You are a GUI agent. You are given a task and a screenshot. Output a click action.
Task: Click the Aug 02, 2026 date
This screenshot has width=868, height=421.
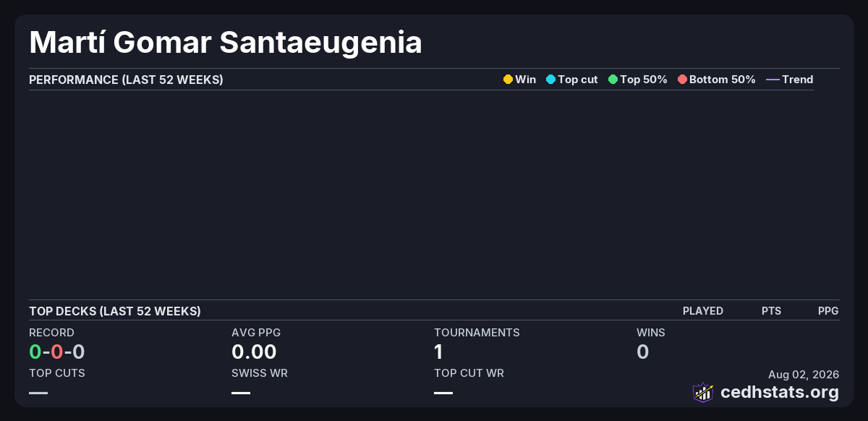coord(804,374)
